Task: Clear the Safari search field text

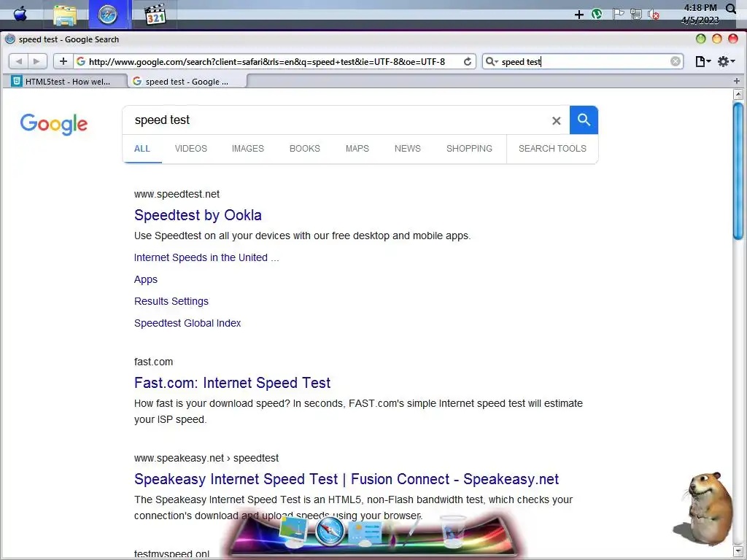Action: click(x=675, y=61)
